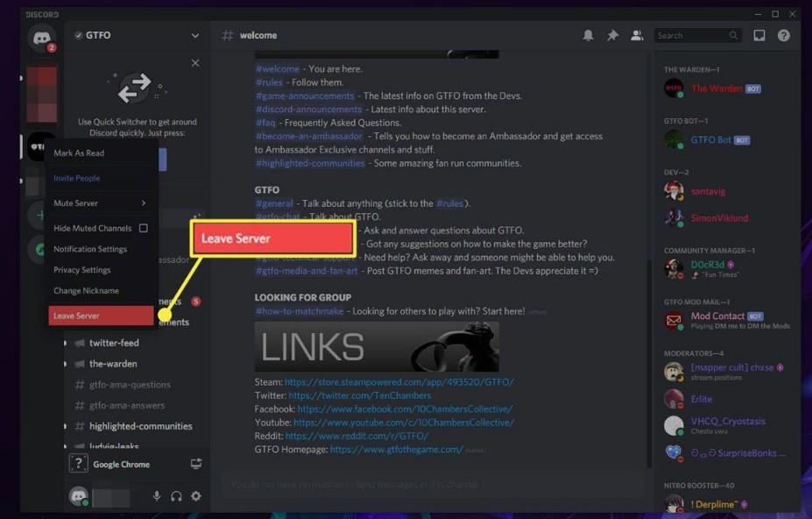Open User Settings with the gear icon
Screen dimensions: 812x519
click(x=196, y=495)
